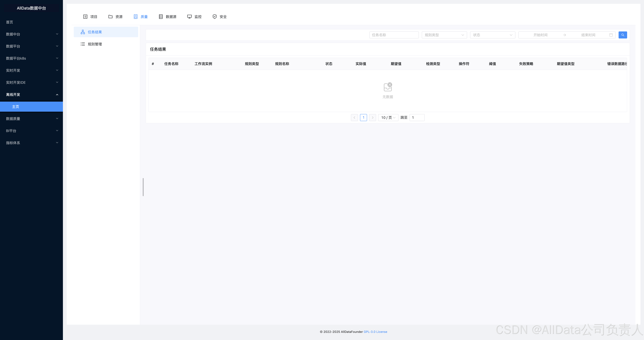Click into the 任务名称 search field
The height and width of the screenshot is (340, 644).
(394, 35)
